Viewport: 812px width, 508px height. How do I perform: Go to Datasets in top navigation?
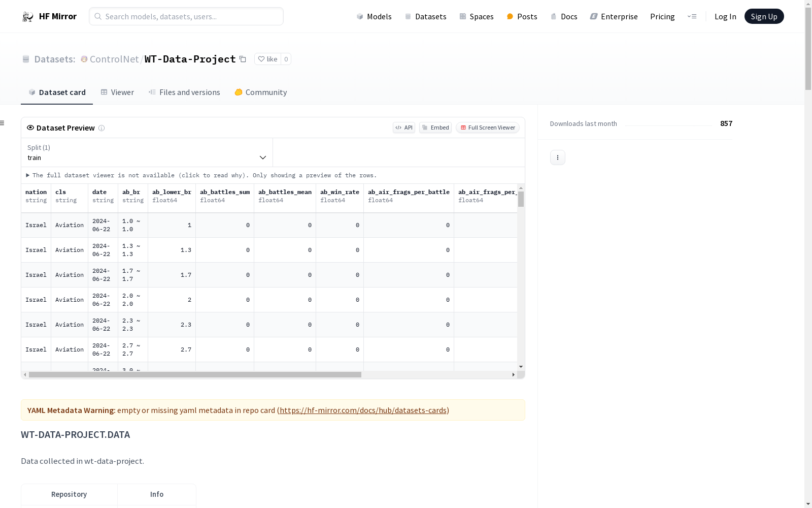[425, 17]
